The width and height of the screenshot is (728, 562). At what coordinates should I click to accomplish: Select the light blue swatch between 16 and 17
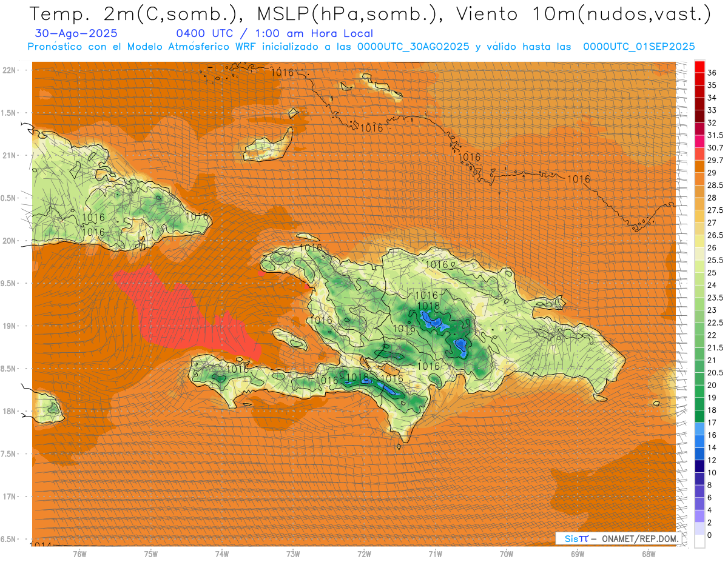[699, 429]
